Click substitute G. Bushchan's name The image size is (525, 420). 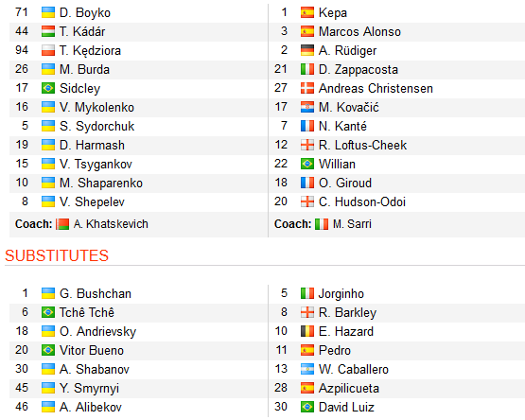pyautogui.click(x=96, y=294)
